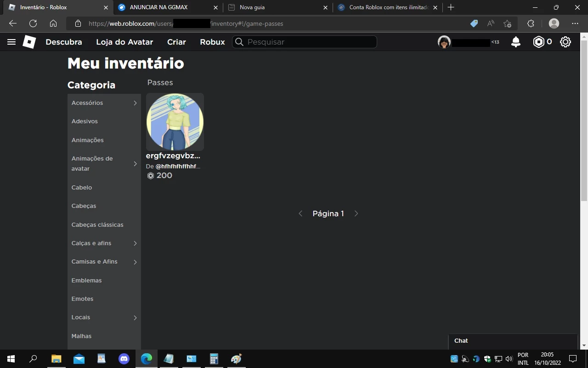View site info lock icon
The width and height of the screenshot is (588, 368).
click(78, 23)
